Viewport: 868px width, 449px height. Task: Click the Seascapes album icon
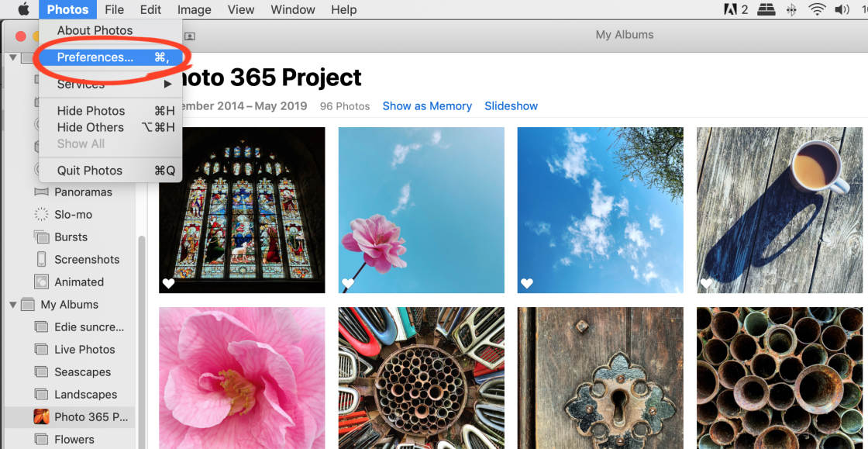42,372
